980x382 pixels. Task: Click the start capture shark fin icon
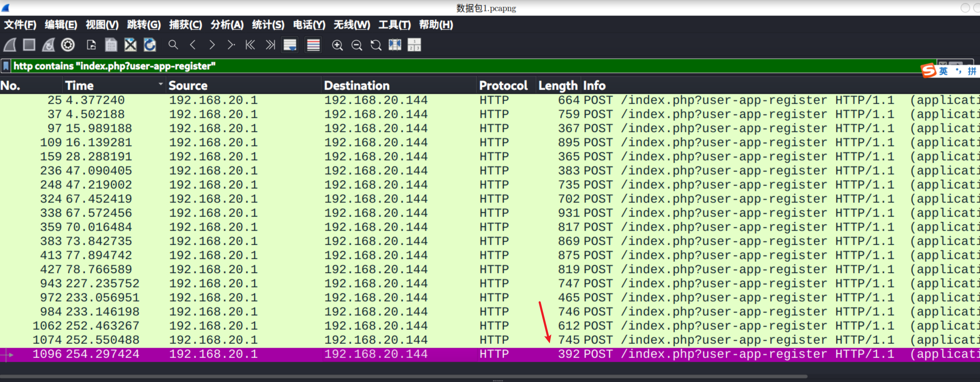10,45
